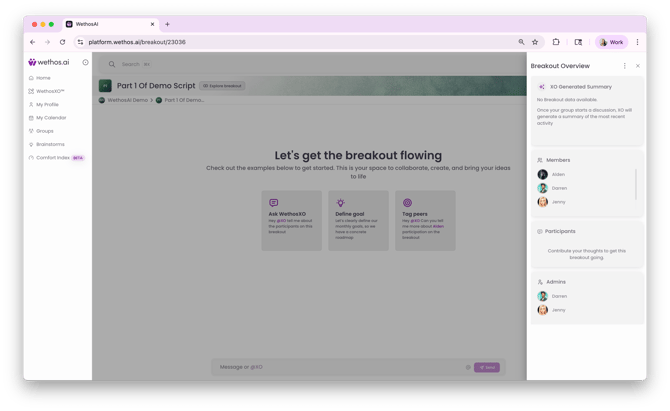This screenshot has height=411, width=670.
Task: Open the Chrome three-dot menu
Action: (x=637, y=42)
